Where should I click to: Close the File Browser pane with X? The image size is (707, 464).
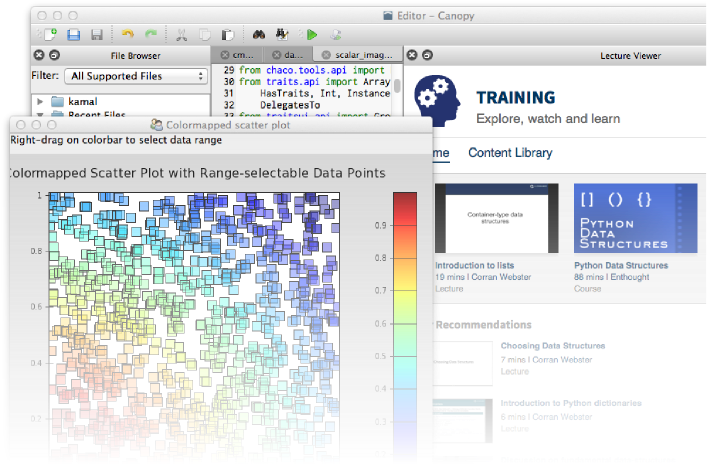39,55
